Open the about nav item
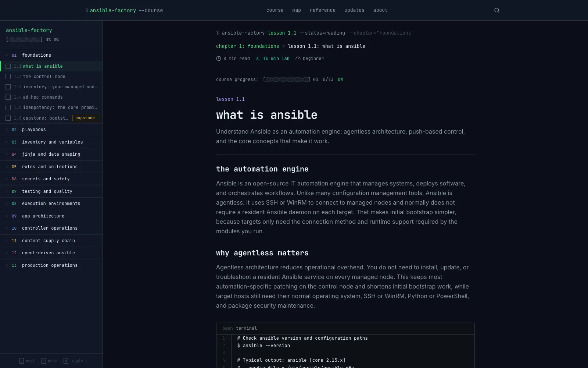 pos(380,10)
